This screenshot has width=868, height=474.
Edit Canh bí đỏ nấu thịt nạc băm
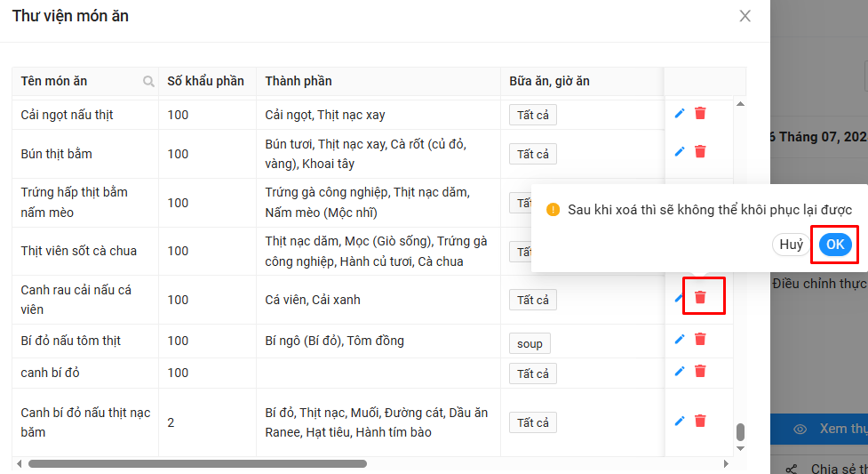pos(680,421)
